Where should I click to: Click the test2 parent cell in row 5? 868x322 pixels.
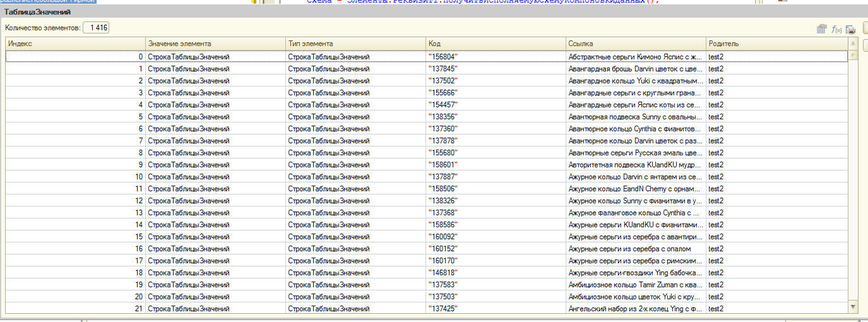[x=776, y=117]
